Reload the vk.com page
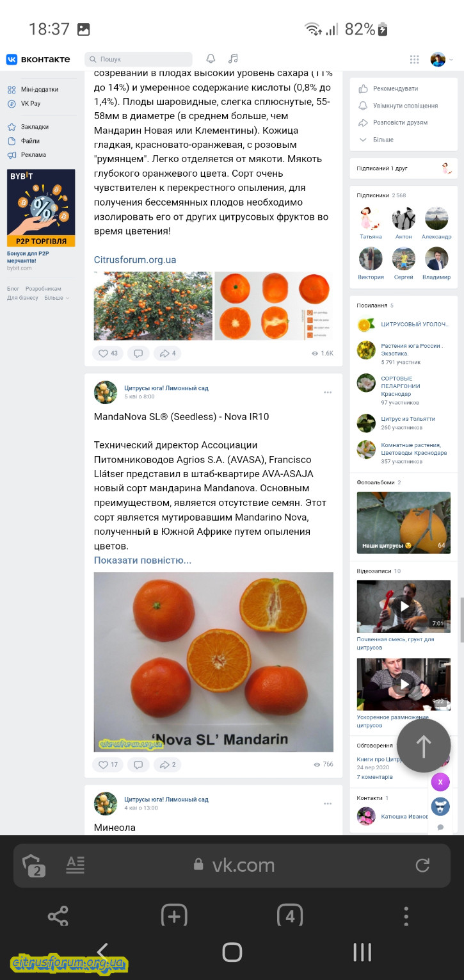 click(422, 865)
